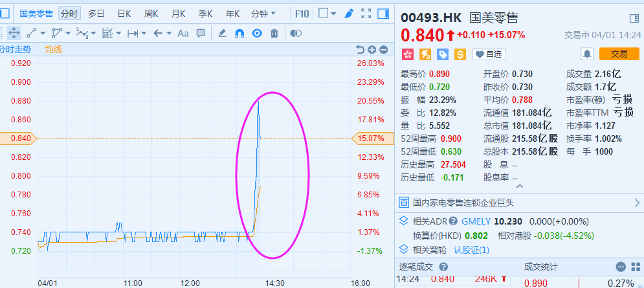Open the price alert bell icon
The image size is (644, 288).
pyautogui.click(x=587, y=54)
